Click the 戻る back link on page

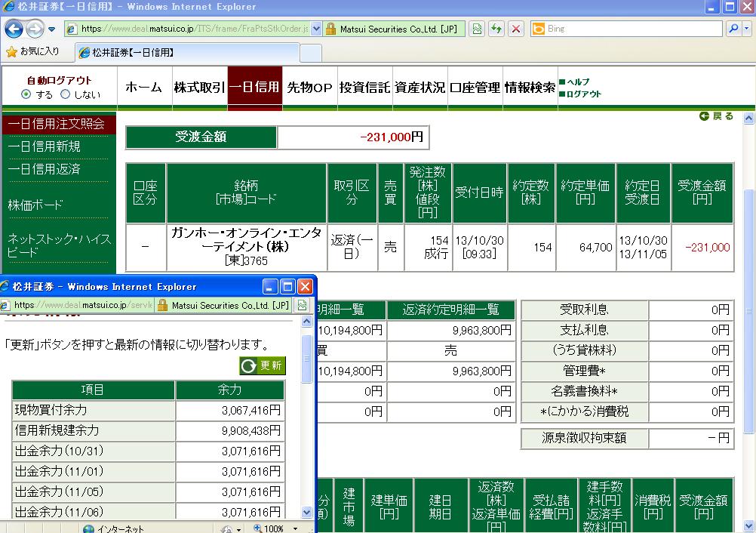tap(717, 116)
